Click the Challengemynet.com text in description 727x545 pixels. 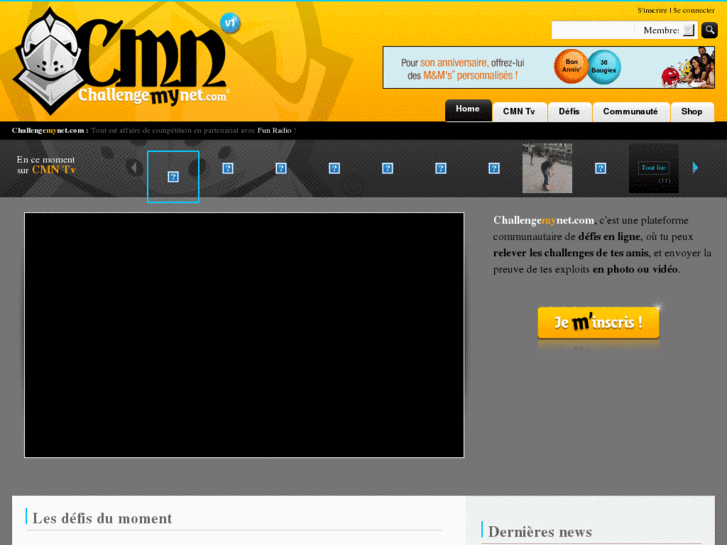coord(543,220)
